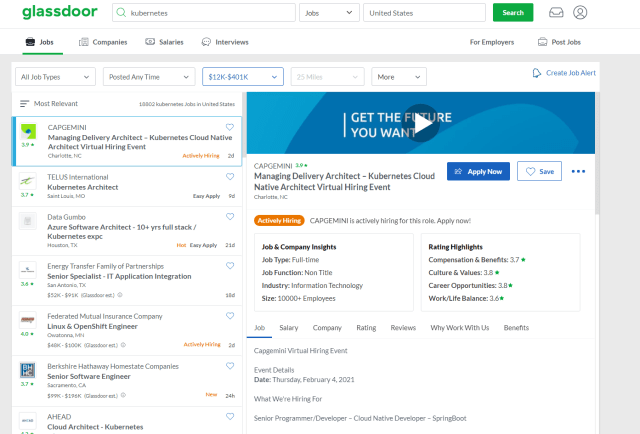Click the Data Gumbo company logo
The height and width of the screenshot is (434, 640).
[27, 221]
